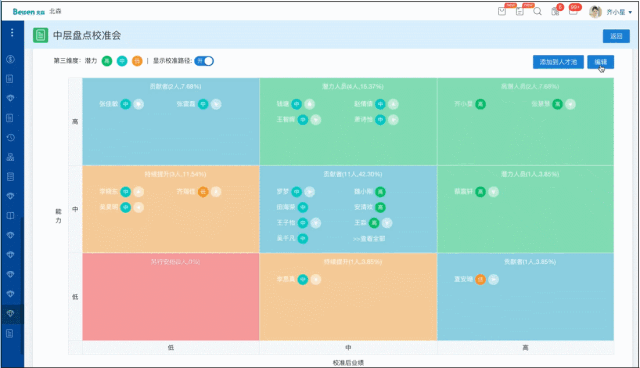640x368 pixels.
Task: Open messages icon with 99+ badge
Action: pyautogui.click(x=574, y=11)
